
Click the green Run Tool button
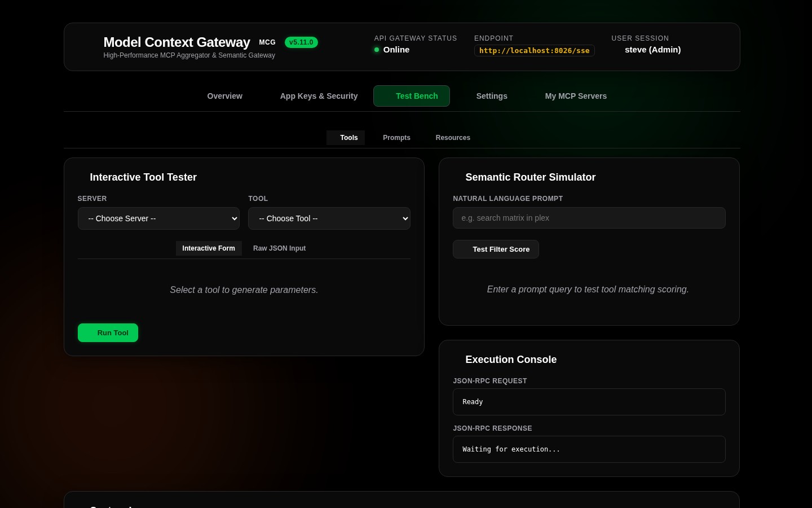108,333
